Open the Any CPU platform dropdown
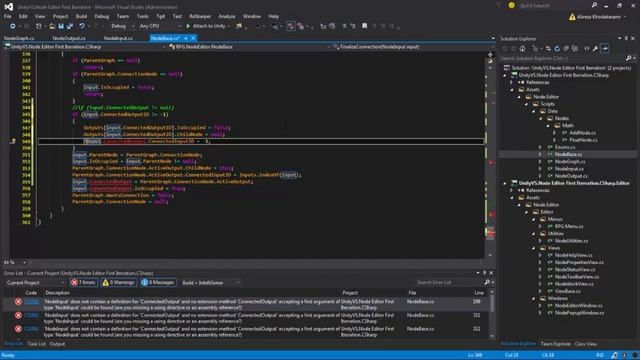640x360 pixels. pyautogui.click(x=160, y=26)
